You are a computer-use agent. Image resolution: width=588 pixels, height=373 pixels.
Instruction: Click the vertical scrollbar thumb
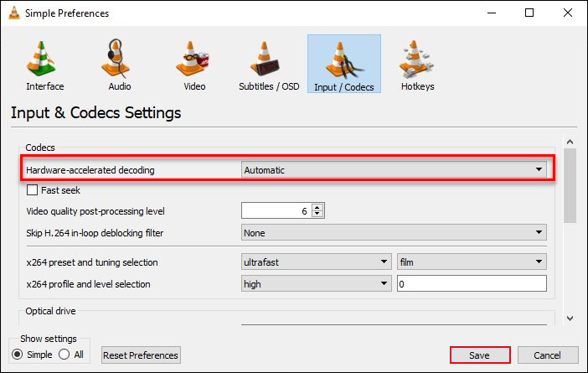point(570,185)
